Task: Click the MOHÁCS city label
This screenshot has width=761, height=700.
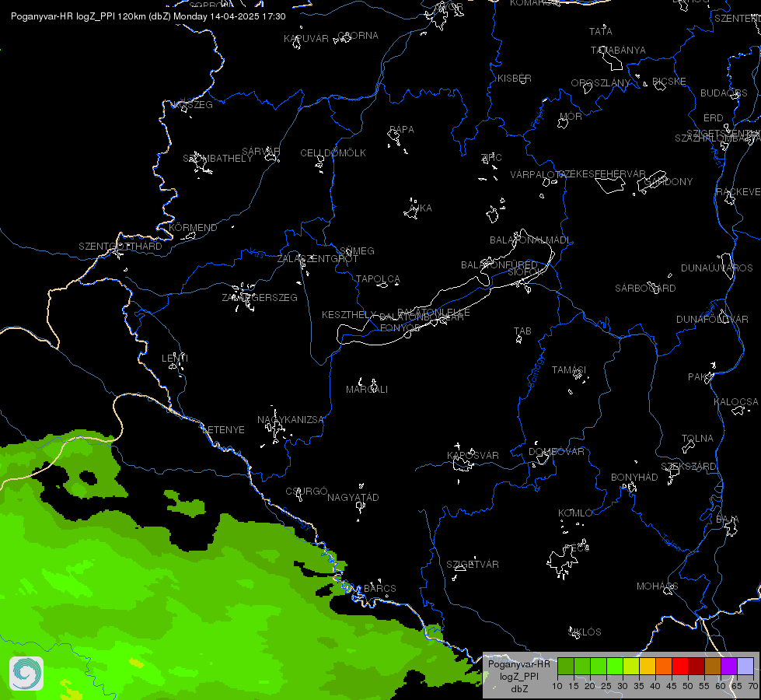Action: click(x=657, y=586)
